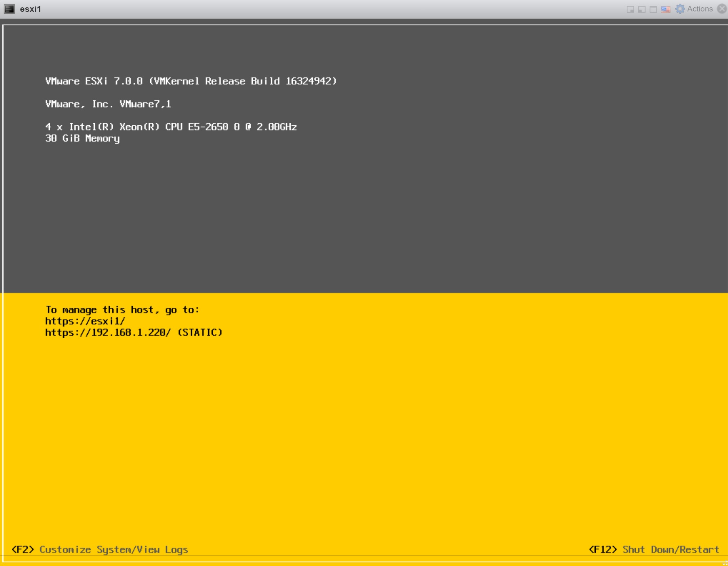
Task: Click the (STATIC) label after IP address
Action: tap(200, 333)
